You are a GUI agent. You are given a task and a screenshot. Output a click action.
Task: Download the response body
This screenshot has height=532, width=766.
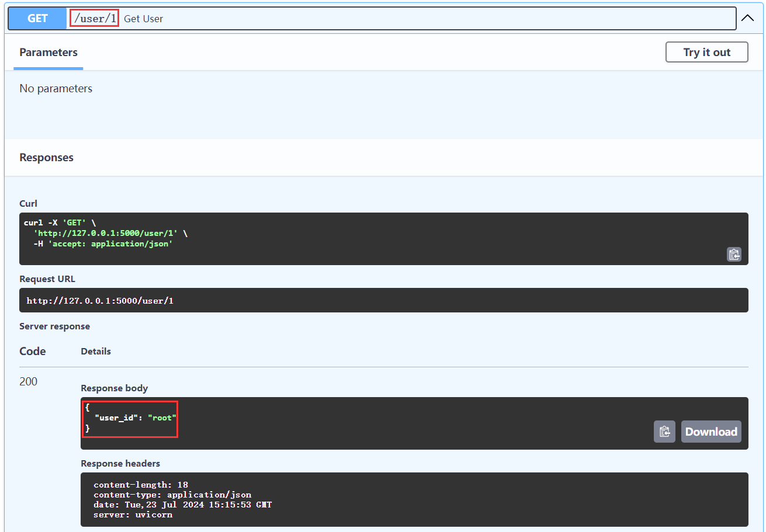[x=710, y=432]
